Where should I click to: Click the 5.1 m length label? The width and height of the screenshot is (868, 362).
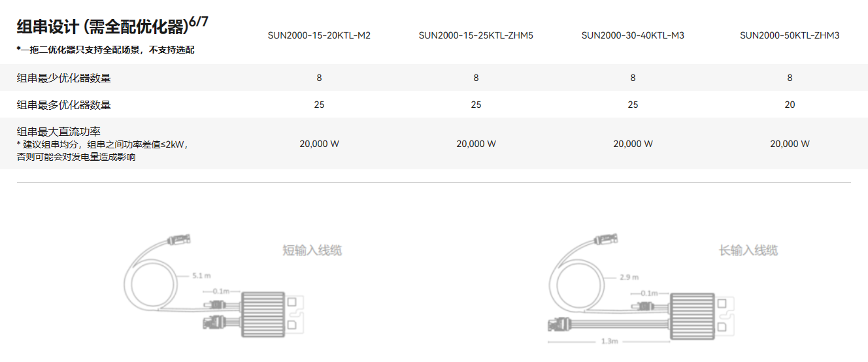(x=201, y=276)
